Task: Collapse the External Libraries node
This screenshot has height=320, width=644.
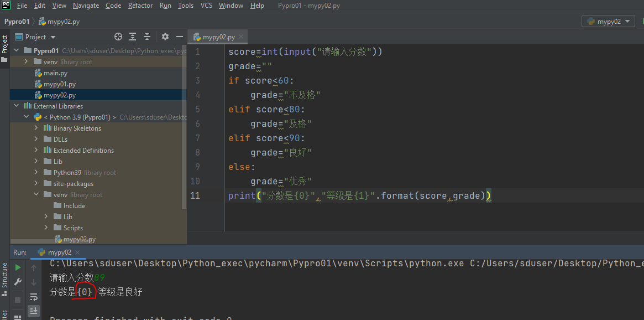Action: tap(17, 106)
